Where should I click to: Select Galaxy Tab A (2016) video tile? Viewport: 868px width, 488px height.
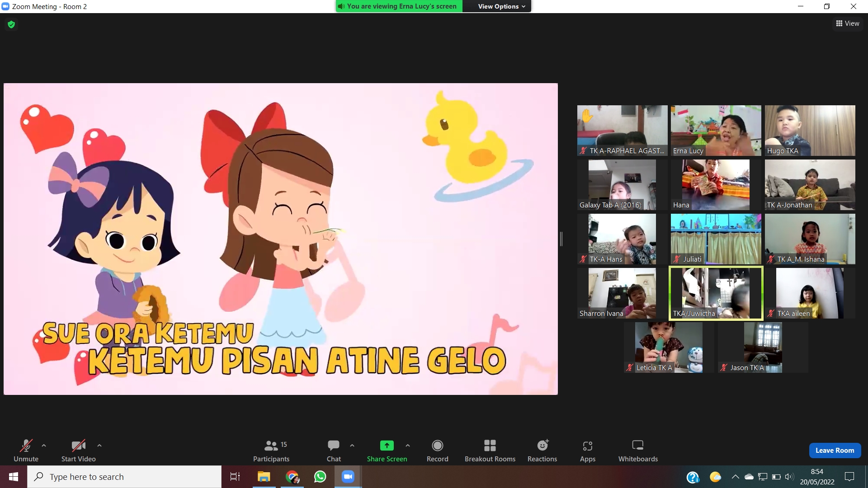[x=622, y=185]
